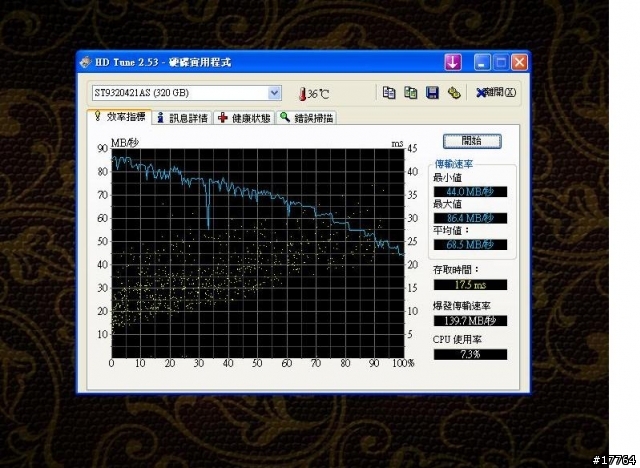Click the 爆發傳輸速率 label
Image resolution: width=640 pixels, height=468 pixels.
462,306
